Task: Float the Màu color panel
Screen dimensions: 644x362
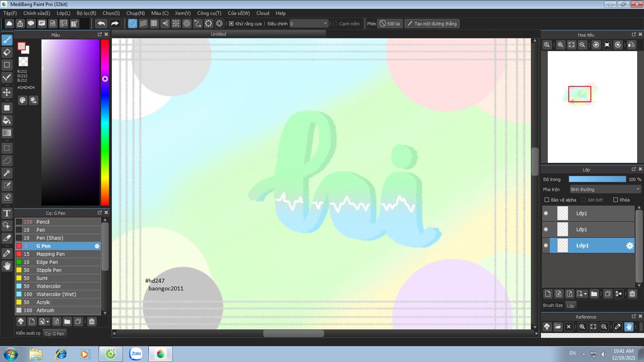Action: click(99, 35)
